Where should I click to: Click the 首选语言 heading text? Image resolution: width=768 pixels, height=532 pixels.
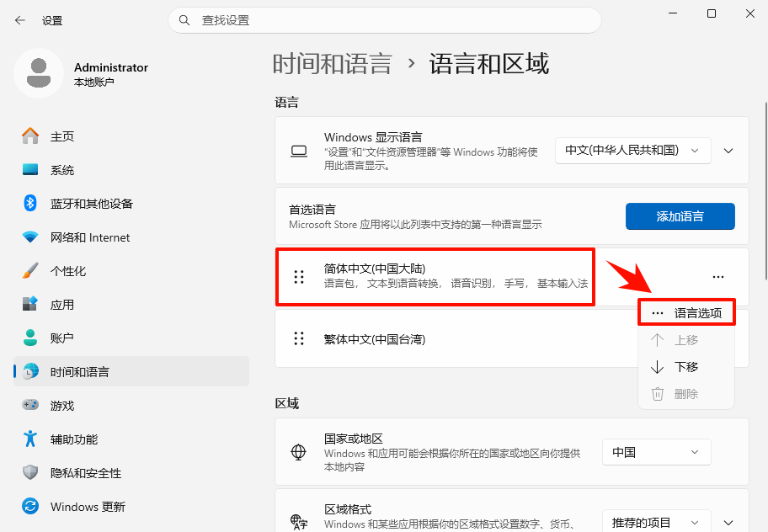coord(312,210)
